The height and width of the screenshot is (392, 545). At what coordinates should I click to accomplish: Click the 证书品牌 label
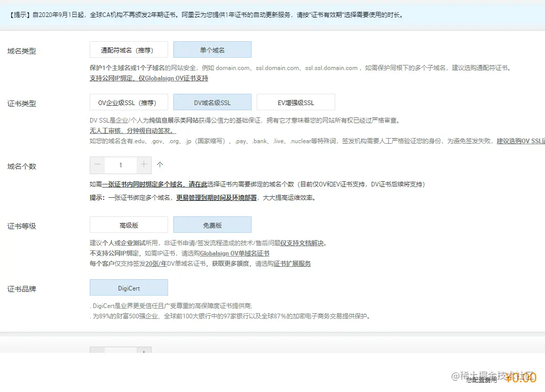[x=22, y=289]
